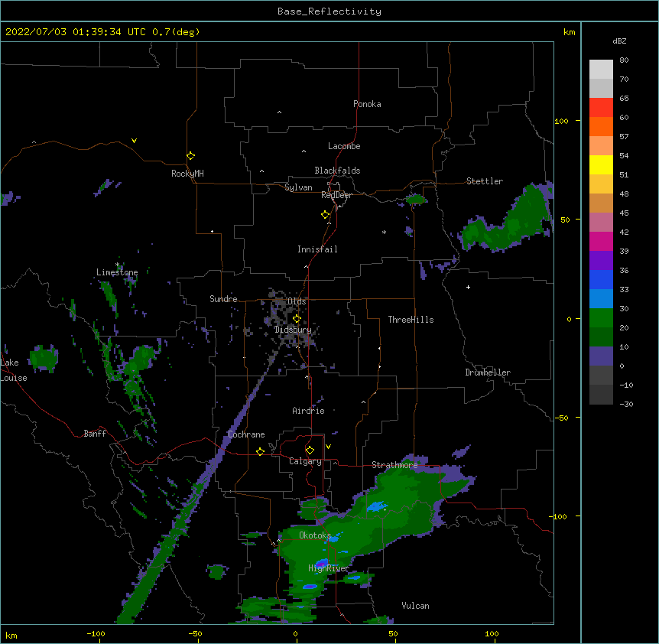Click the Drumheller label
659x644 pixels.
click(488, 372)
